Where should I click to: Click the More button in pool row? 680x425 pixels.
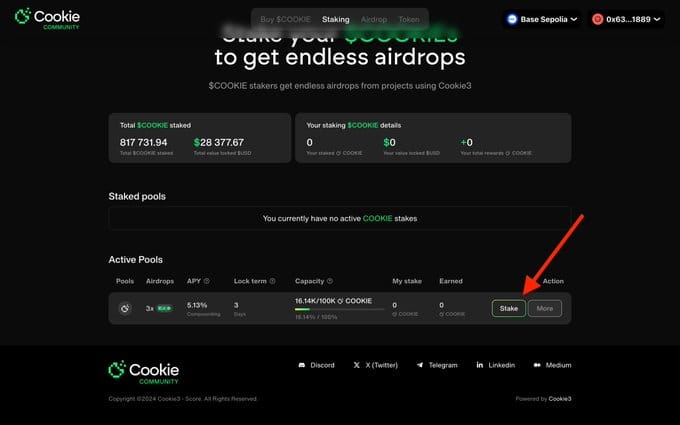pyautogui.click(x=545, y=308)
